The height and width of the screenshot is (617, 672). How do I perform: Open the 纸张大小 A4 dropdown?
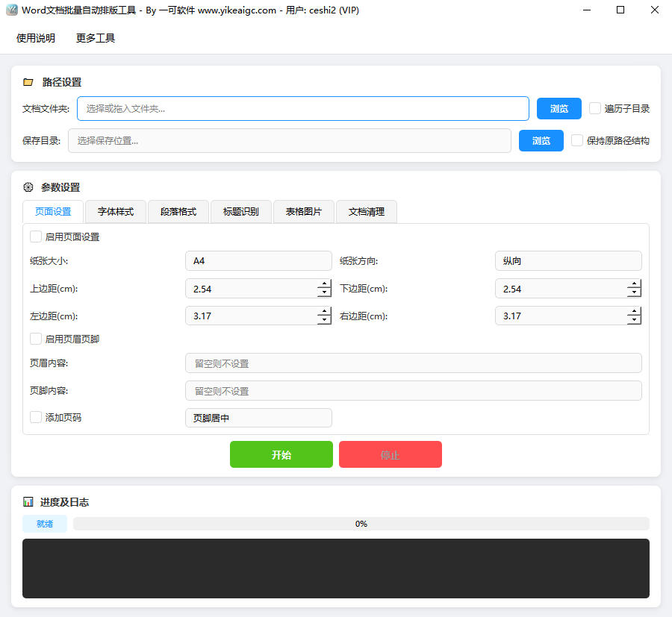[258, 260]
